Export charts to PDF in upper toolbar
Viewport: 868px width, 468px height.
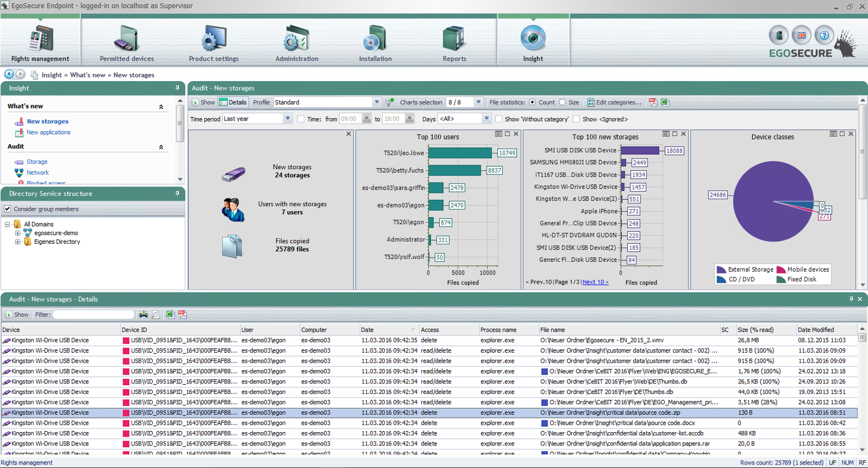click(x=653, y=102)
